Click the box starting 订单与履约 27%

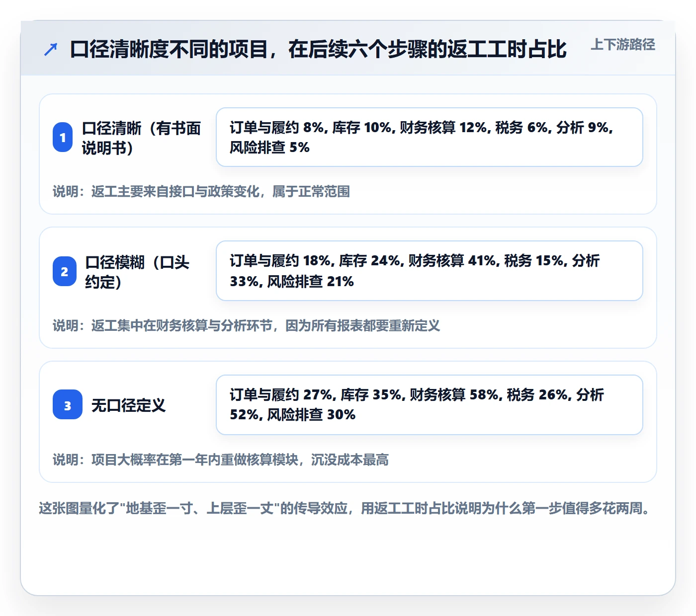[430, 405]
